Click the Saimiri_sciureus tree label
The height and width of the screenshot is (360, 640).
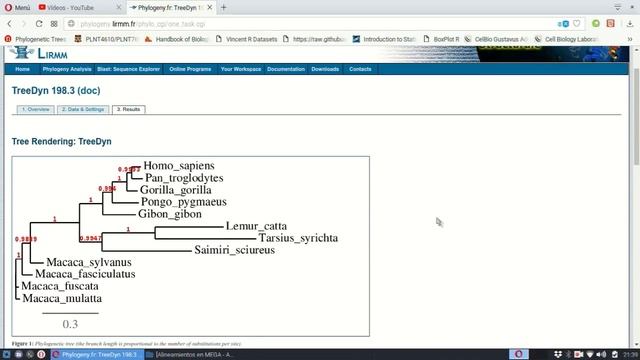coord(235,250)
